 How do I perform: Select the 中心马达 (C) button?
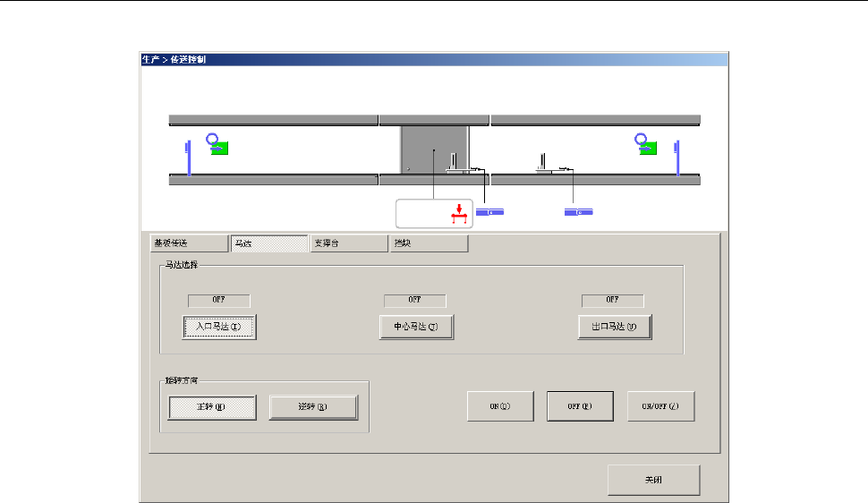416,327
